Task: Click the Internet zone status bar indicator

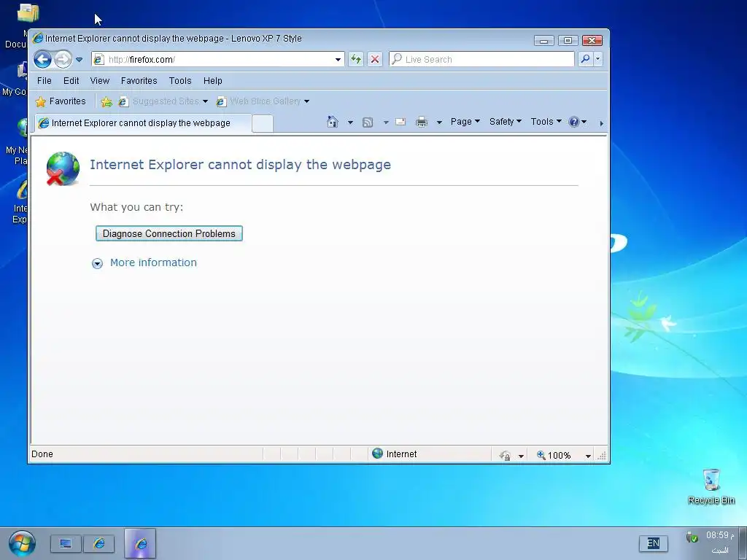Action: (395, 454)
